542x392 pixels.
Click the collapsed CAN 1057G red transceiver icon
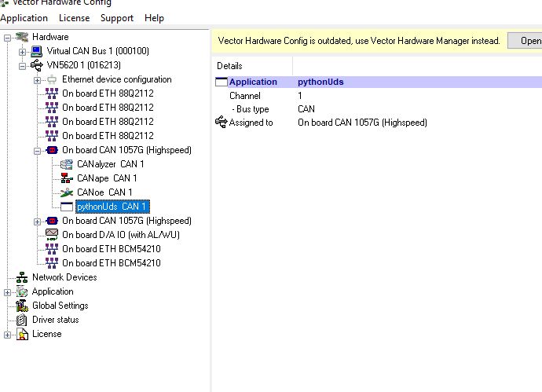point(52,221)
